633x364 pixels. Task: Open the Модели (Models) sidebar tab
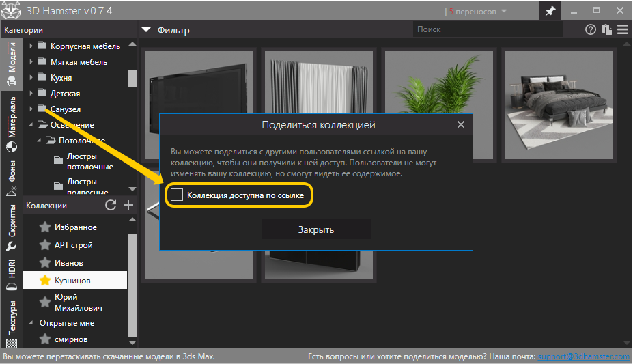pos(12,64)
